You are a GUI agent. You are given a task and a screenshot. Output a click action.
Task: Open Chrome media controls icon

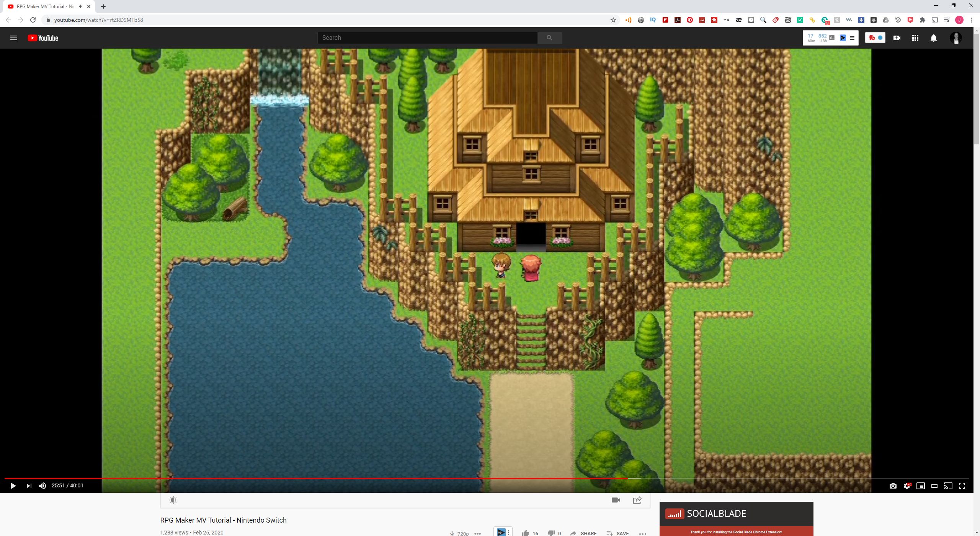[x=947, y=20]
